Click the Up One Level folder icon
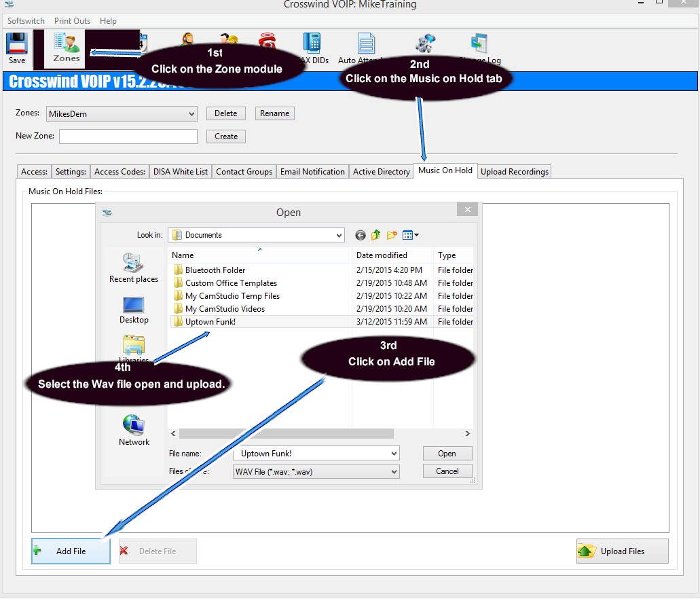Viewport: 700px width, 601px height. (376, 236)
